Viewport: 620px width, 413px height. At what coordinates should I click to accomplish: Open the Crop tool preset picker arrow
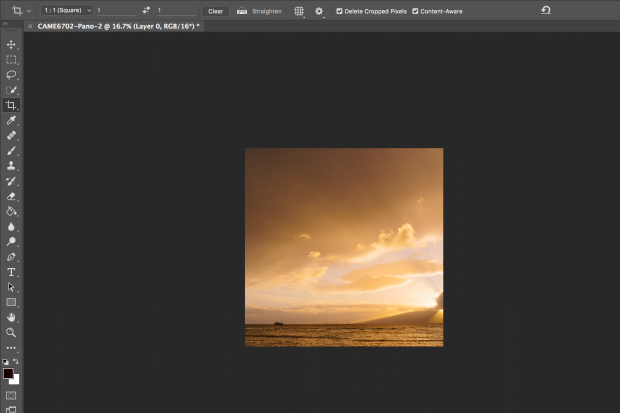29,11
